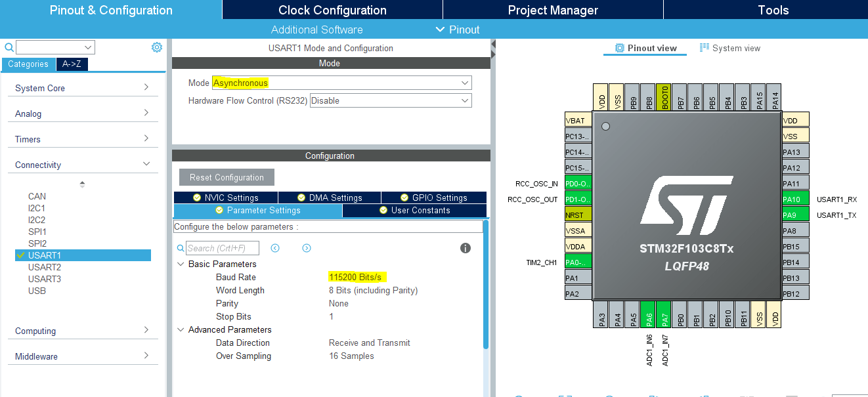
Task: Select USART3 peripheral
Action: tap(45, 279)
